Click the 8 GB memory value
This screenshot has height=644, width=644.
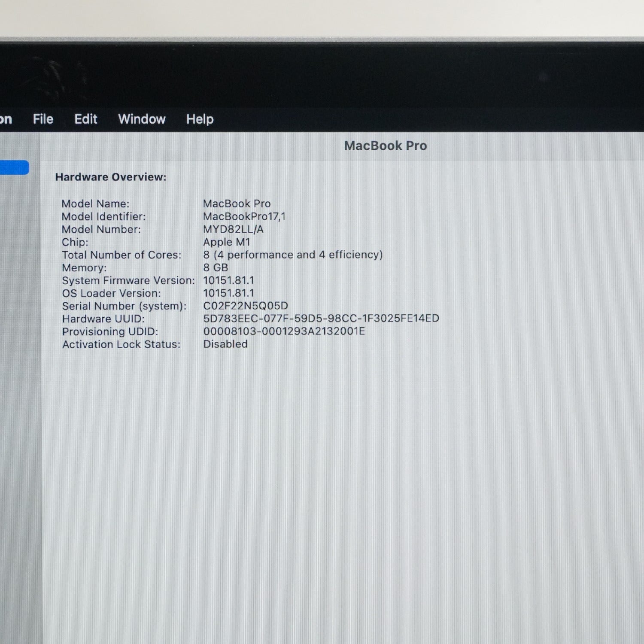(216, 267)
